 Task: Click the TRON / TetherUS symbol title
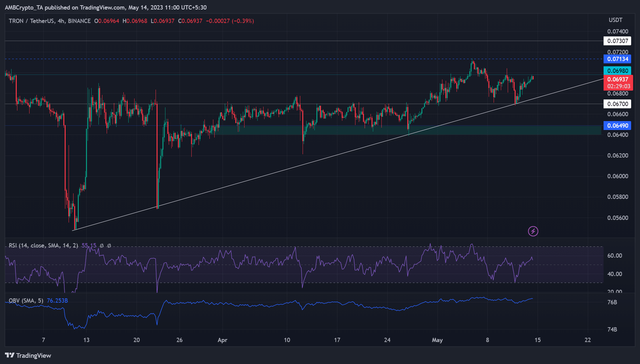click(x=50, y=21)
